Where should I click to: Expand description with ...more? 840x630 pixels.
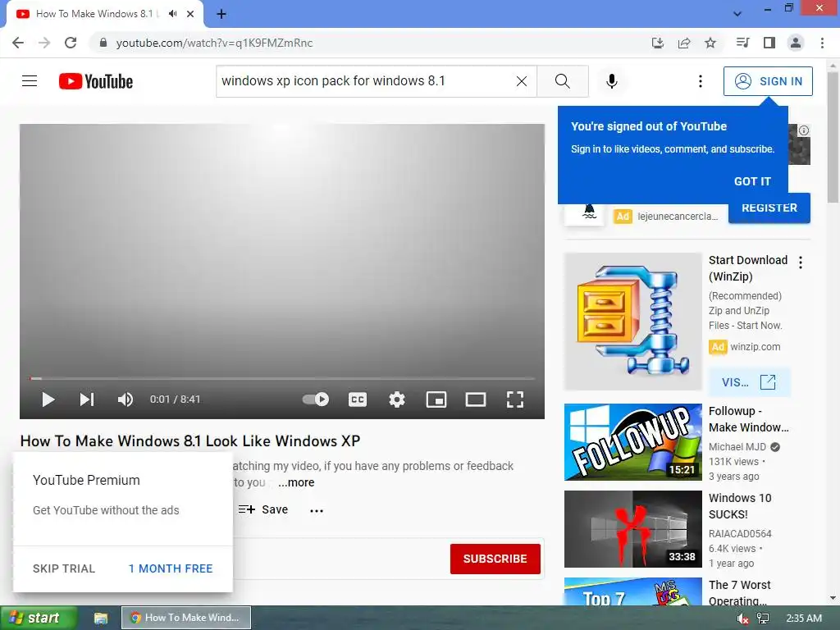296,482
